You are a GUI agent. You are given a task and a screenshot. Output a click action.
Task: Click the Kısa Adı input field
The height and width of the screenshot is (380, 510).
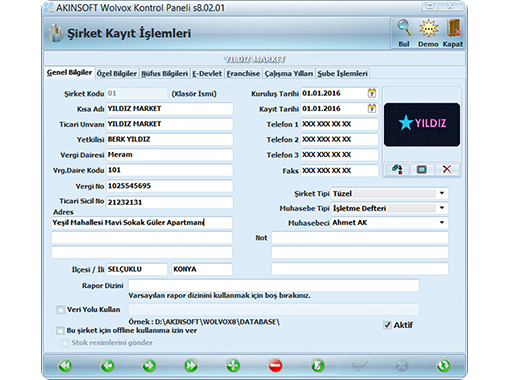point(170,109)
